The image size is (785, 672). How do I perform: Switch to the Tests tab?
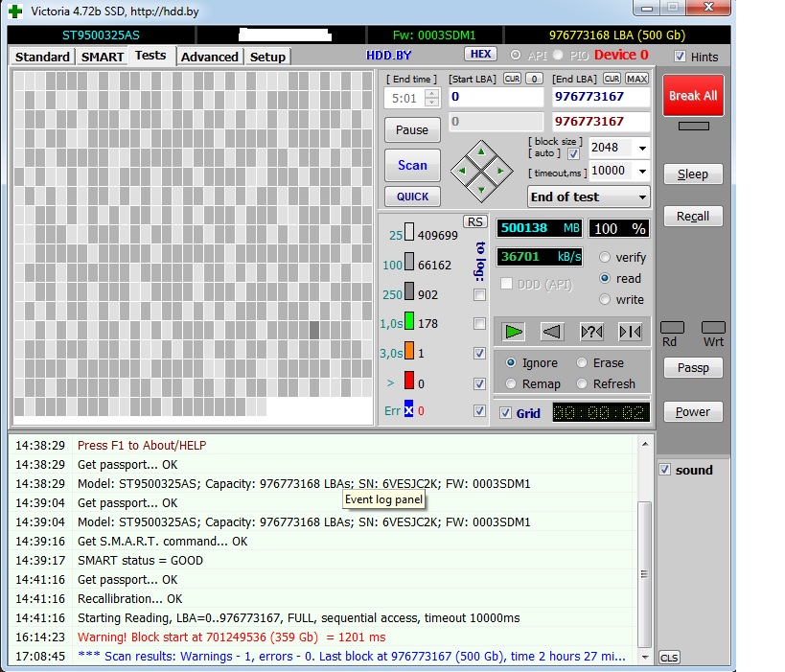coord(150,55)
